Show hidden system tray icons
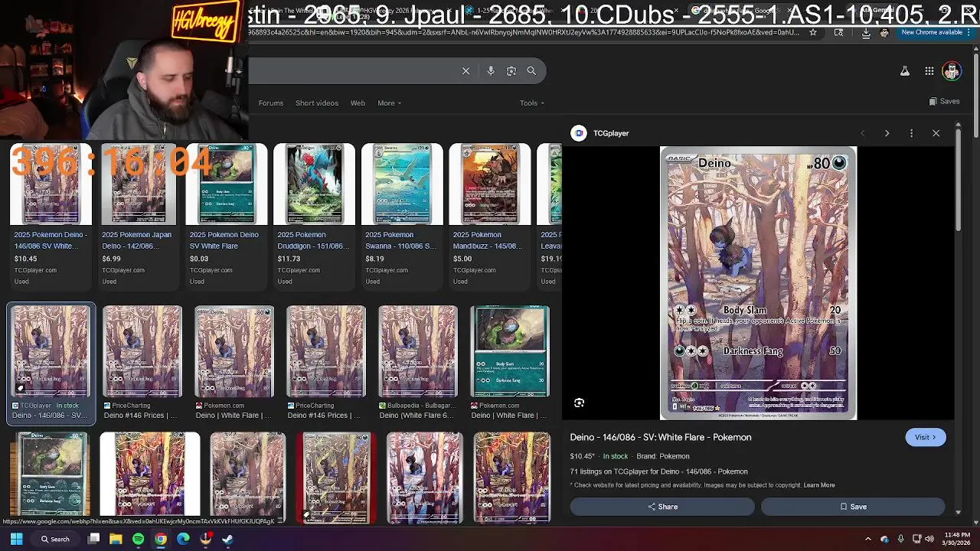This screenshot has height=551, width=980. click(x=869, y=539)
